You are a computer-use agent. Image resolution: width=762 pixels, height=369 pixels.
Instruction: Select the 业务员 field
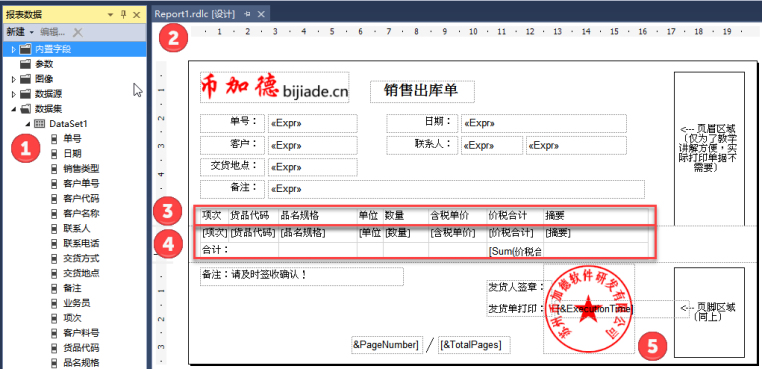(77, 303)
